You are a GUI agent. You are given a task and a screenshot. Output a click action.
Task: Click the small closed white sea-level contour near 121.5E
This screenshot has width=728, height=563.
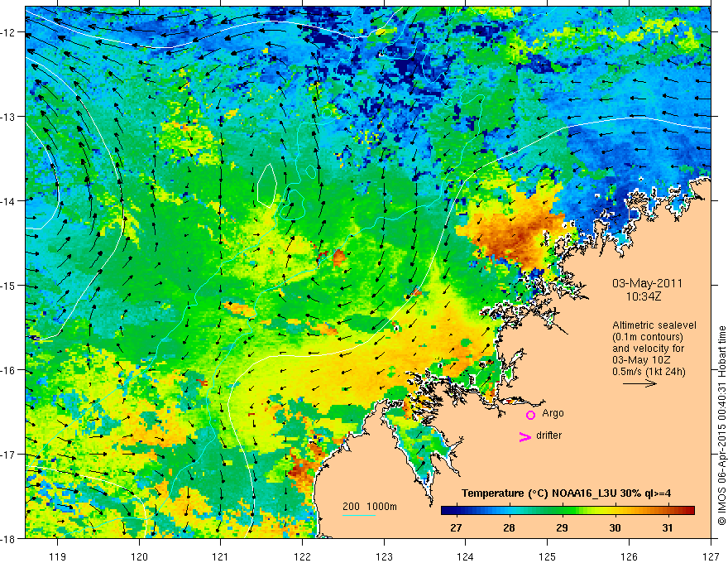coord(267,185)
